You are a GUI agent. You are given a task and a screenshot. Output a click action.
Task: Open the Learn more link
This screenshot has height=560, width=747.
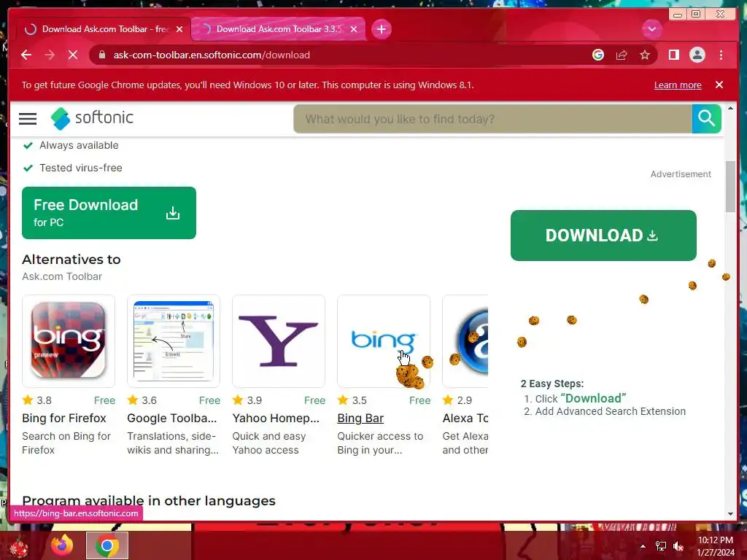(678, 85)
